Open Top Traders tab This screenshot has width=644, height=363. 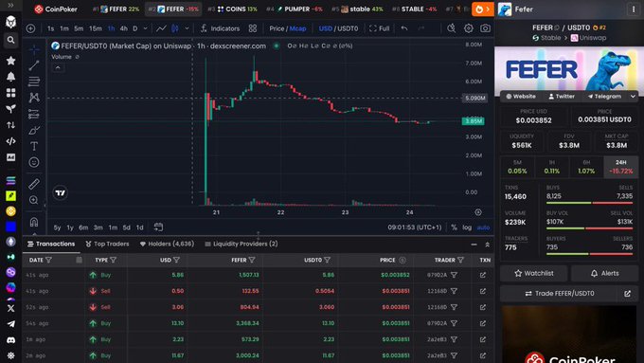107,244
